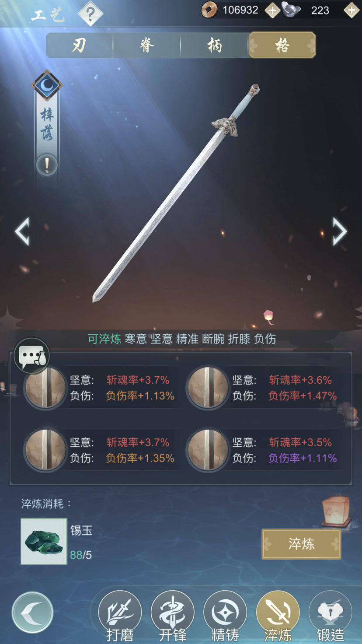Select the slot with 负伤率+1.47%

(263, 388)
